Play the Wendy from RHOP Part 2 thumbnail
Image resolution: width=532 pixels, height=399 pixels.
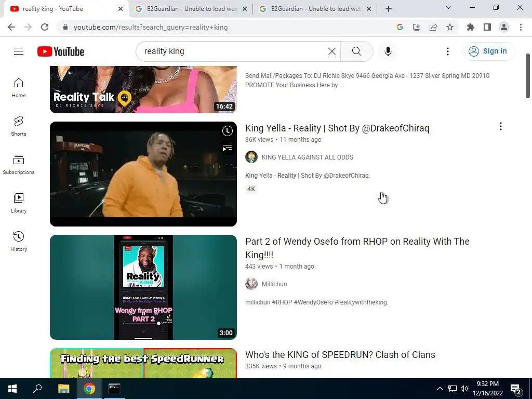point(143,287)
